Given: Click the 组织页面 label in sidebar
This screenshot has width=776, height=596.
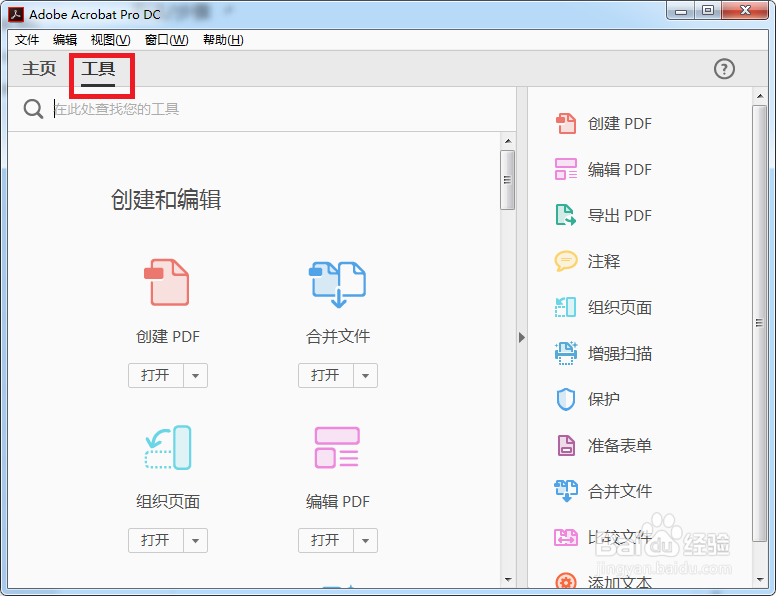Looking at the screenshot, I should pos(620,307).
